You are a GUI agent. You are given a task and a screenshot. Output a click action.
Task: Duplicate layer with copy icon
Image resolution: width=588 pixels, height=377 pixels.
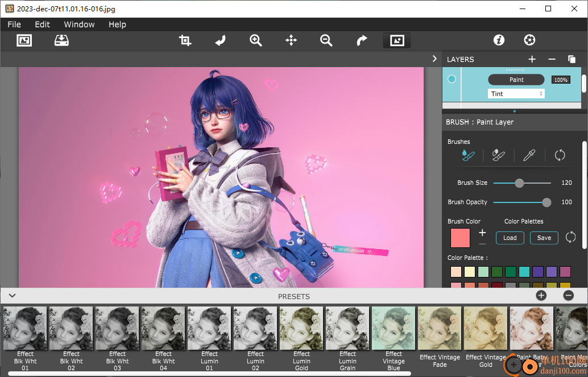[x=572, y=59]
